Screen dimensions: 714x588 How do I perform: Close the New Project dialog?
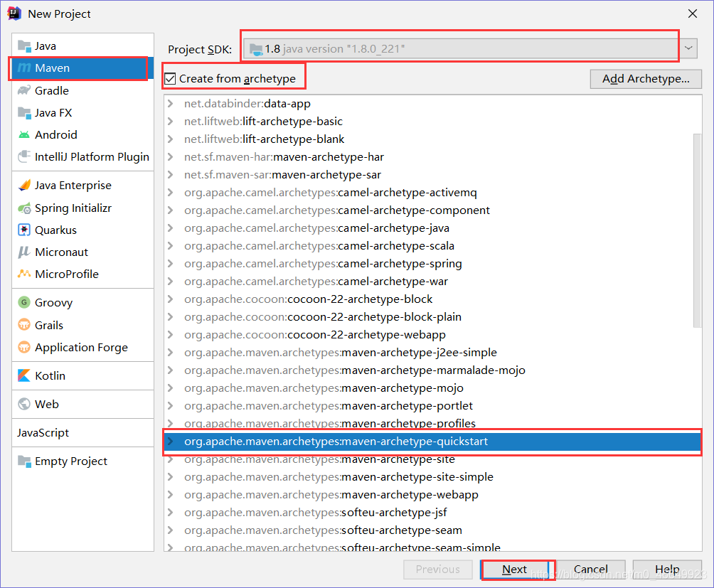[x=693, y=14]
